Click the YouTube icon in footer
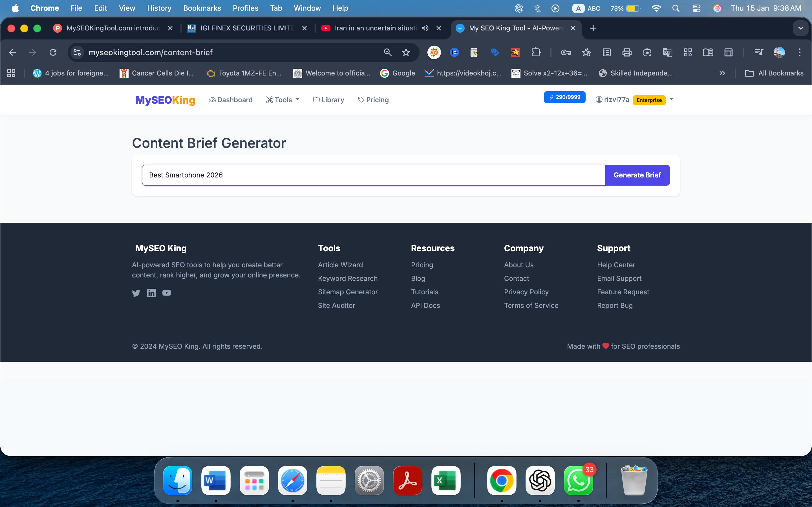The width and height of the screenshot is (812, 507). click(166, 293)
